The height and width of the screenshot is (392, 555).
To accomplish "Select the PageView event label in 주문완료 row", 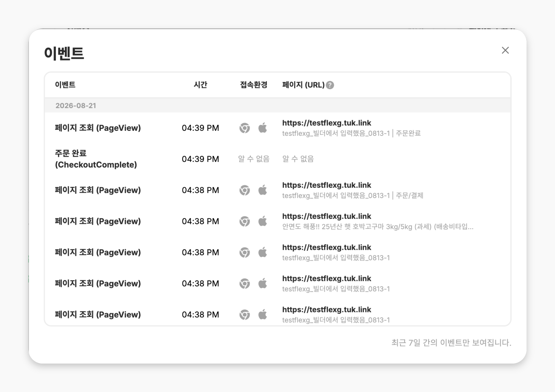I will pos(98,128).
